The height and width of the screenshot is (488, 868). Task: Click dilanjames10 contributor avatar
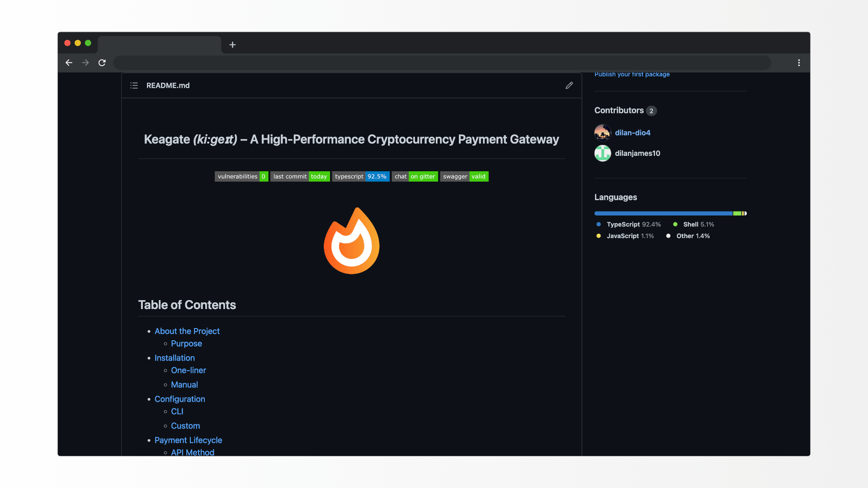(603, 153)
